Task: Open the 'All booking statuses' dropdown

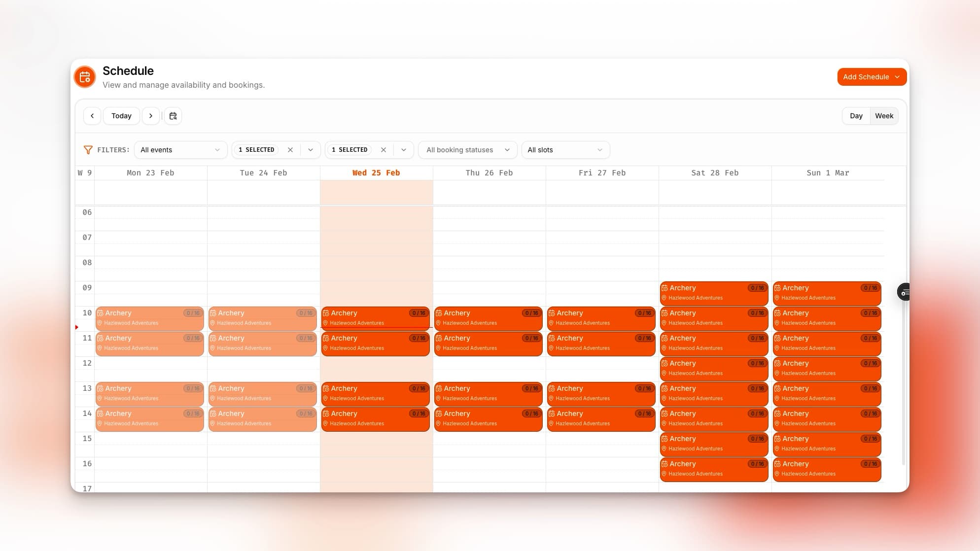Action: [467, 150]
